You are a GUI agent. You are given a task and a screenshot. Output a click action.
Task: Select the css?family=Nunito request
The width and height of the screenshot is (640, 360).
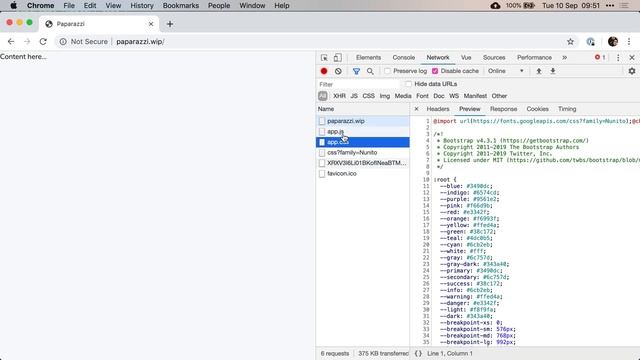click(363, 153)
